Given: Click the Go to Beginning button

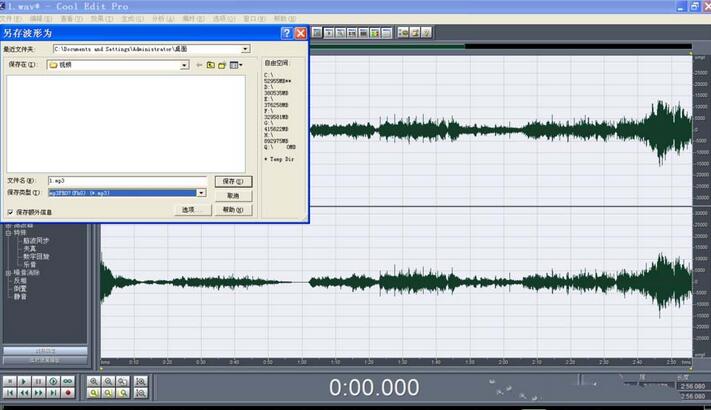Looking at the screenshot, I should pos(10,393).
